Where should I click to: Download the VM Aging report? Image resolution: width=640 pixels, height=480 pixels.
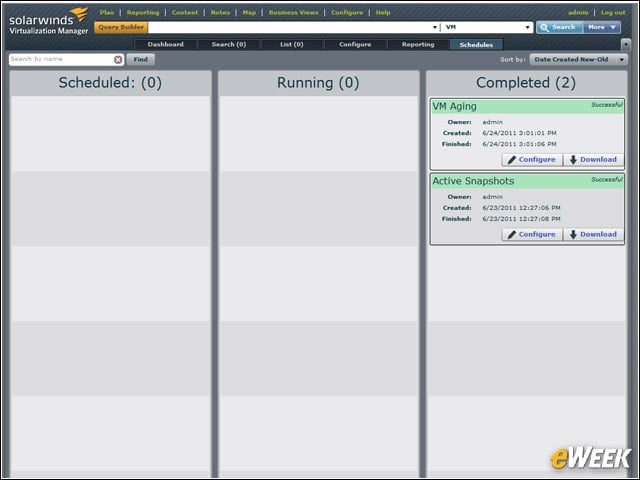(593, 160)
